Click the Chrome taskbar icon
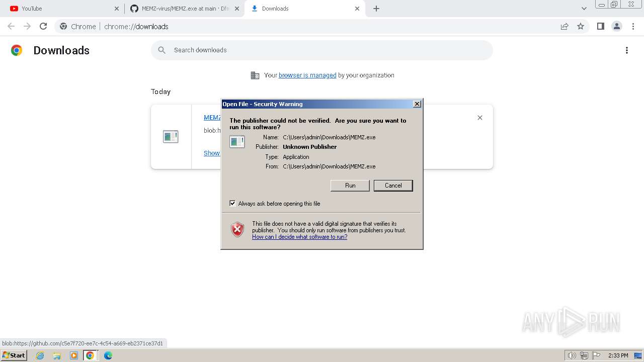Image resolution: width=644 pixels, height=362 pixels. tap(90, 355)
